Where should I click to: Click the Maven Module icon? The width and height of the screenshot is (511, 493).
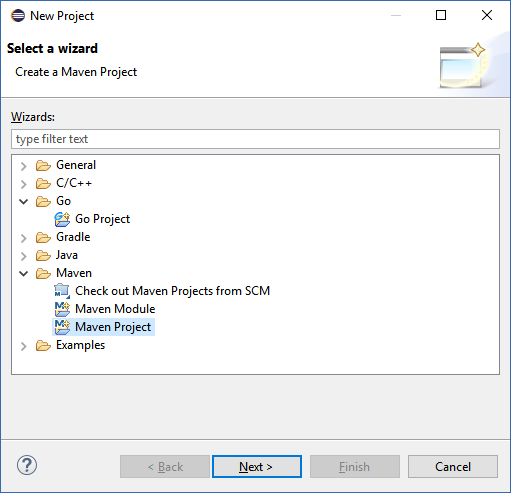pos(62,309)
